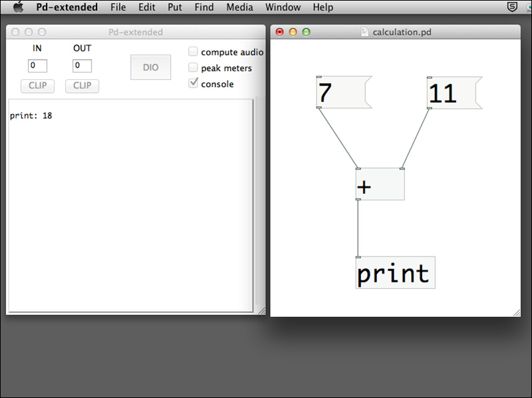Click the DIO button
Screen dimensions: 532x398
151,67
